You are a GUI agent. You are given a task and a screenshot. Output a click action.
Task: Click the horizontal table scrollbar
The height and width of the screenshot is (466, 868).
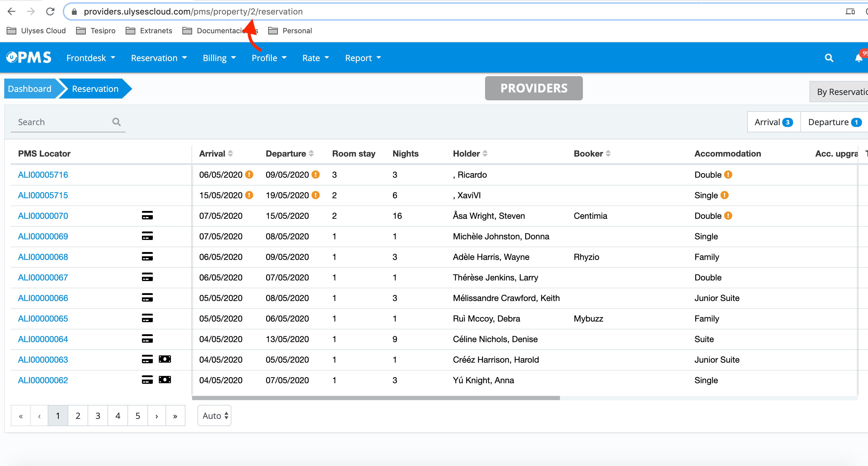pos(376,398)
